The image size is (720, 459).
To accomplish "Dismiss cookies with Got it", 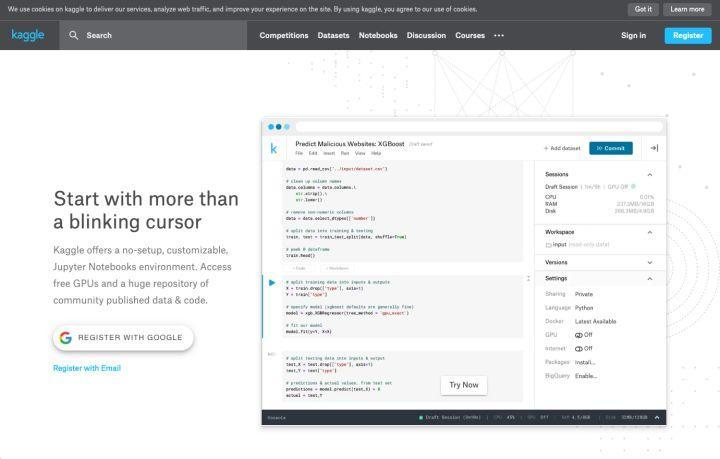I will pos(643,9).
